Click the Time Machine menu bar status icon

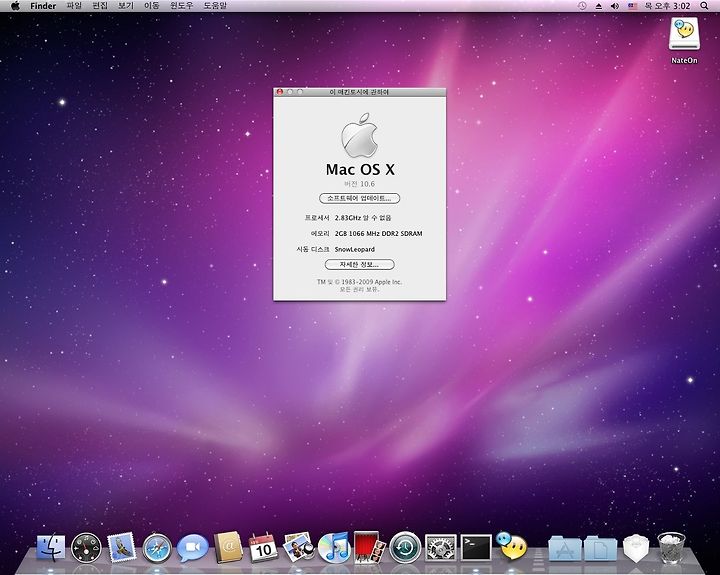point(582,6)
